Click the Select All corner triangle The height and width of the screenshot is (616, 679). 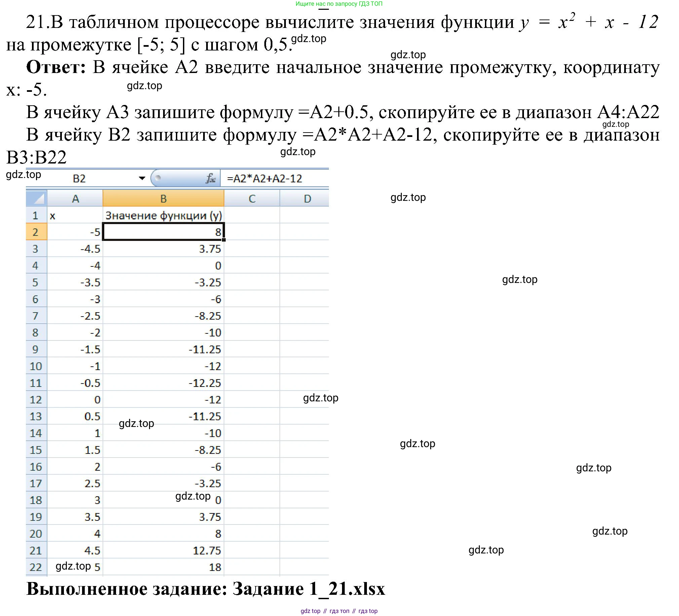pos(37,198)
